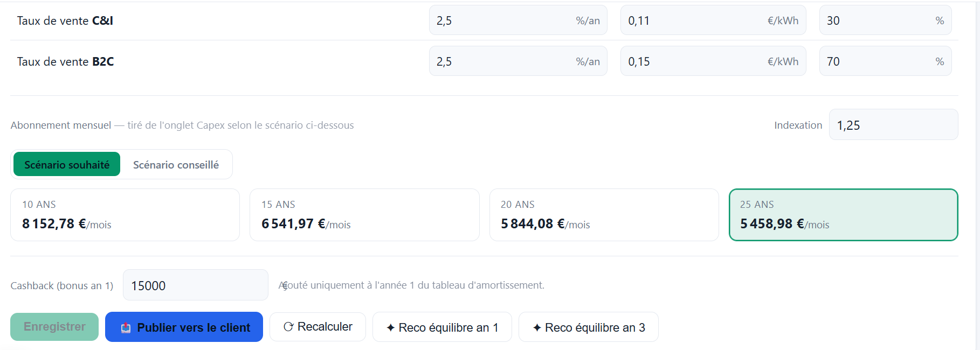Click the B2C €/kWh price field
The height and width of the screenshot is (350, 980).
695,61
